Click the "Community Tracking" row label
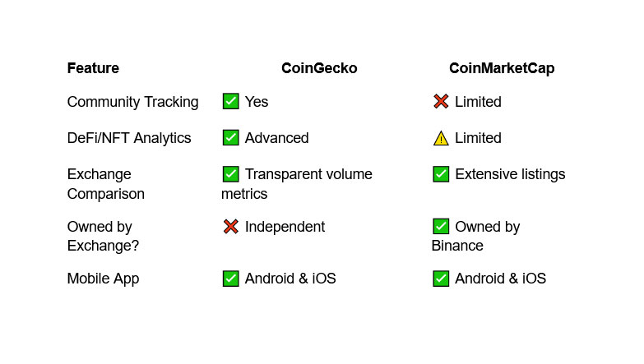 click(x=132, y=102)
